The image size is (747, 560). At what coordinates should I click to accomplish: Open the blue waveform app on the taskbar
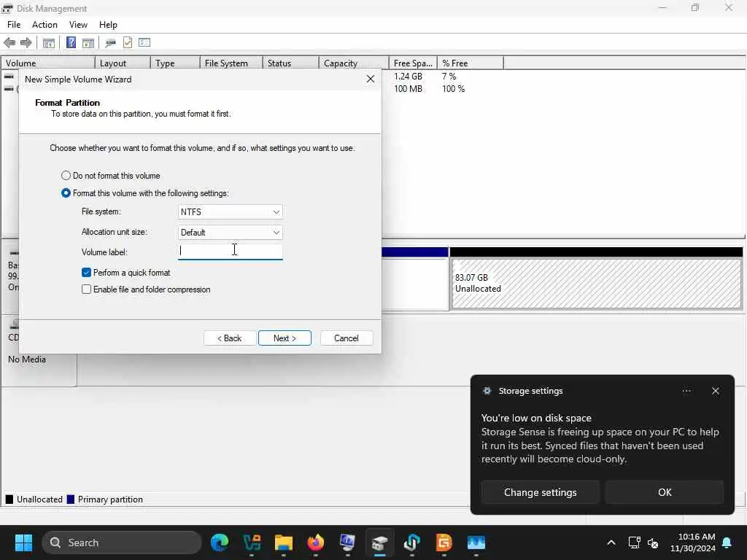[476, 542]
